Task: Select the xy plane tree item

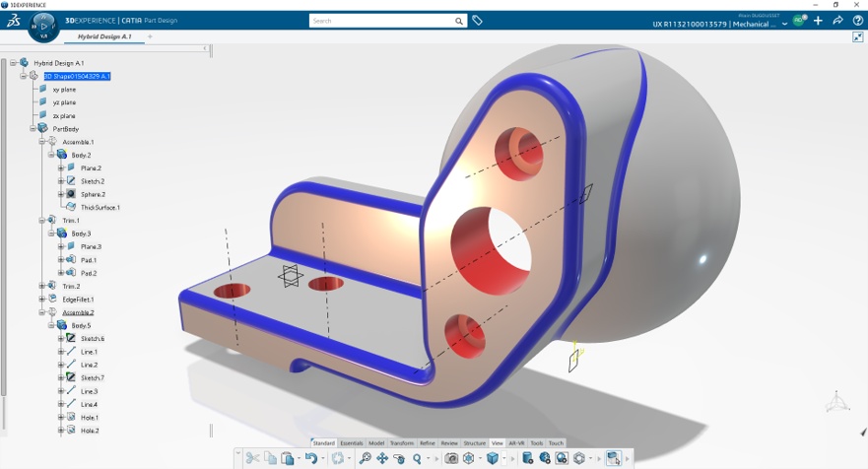Action: (64, 89)
